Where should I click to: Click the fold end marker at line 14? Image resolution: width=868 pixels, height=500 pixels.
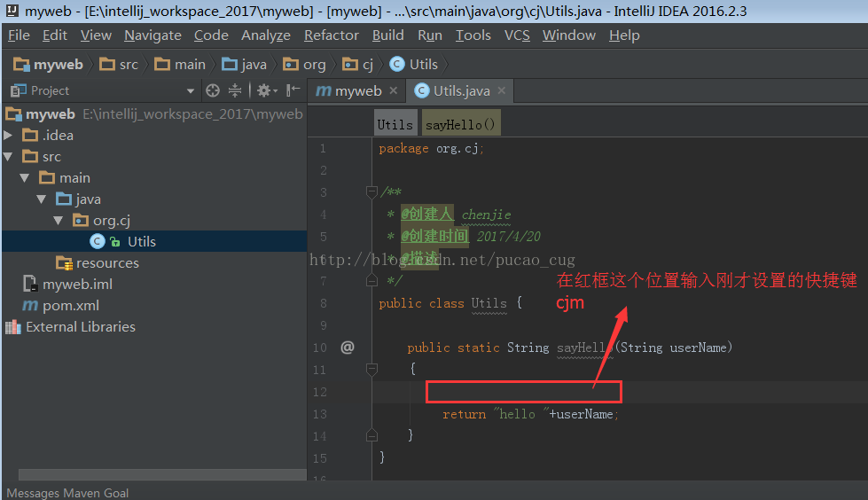(x=372, y=436)
